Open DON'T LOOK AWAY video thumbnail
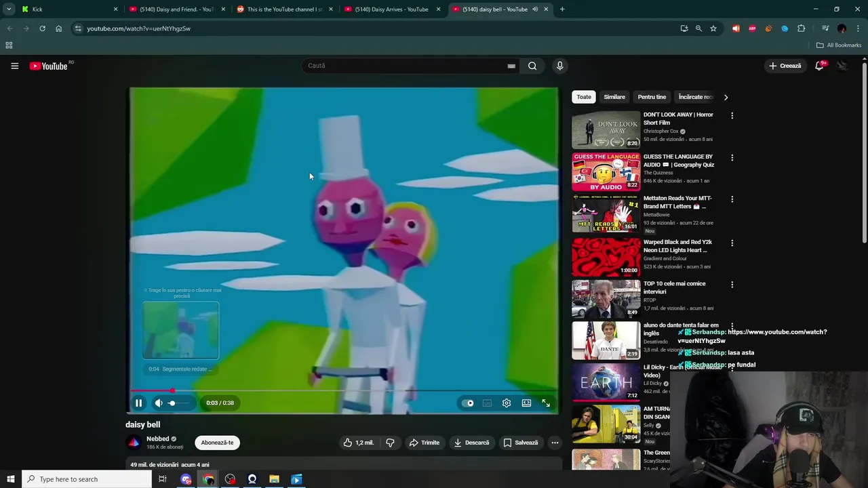This screenshot has width=868, height=488. 606,129
